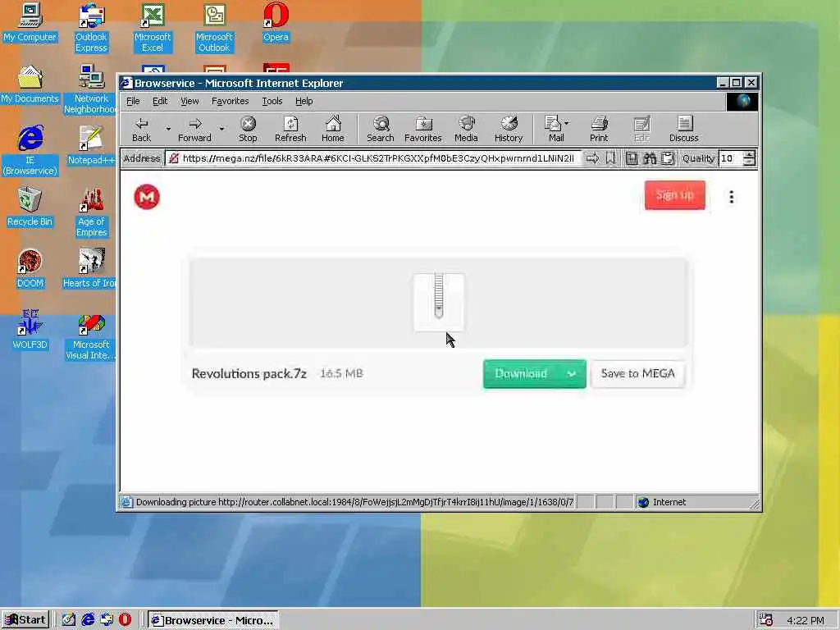Click the Revolutions pack.7z file name
The width and height of the screenshot is (840, 630).
(249, 373)
